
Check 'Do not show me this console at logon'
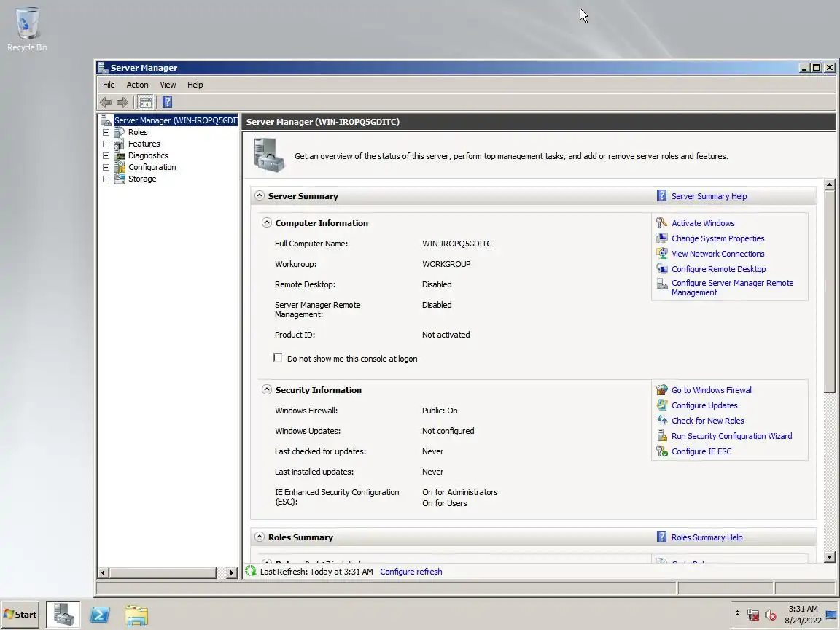point(278,357)
